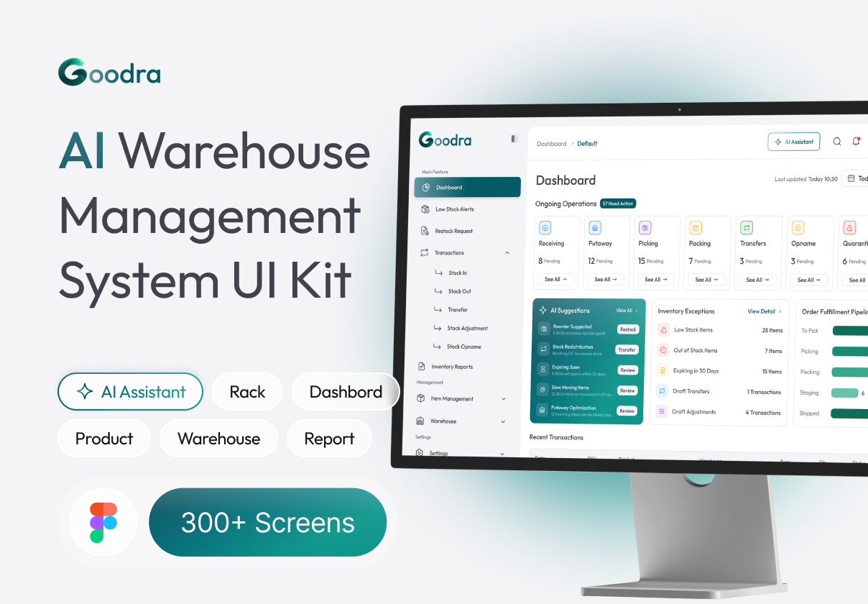Click the Rack feature tag
The width and height of the screenshot is (868, 604).
pyautogui.click(x=248, y=392)
